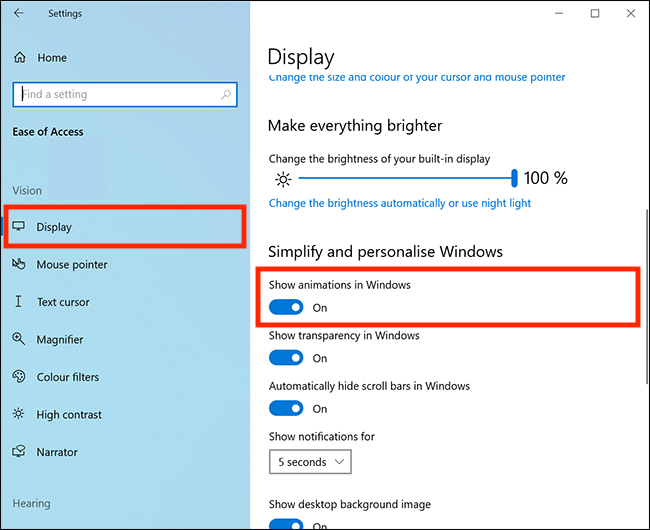Click the vertical scrollbar on the right
Image resolution: width=650 pixels, height=530 pixels.
click(647, 296)
